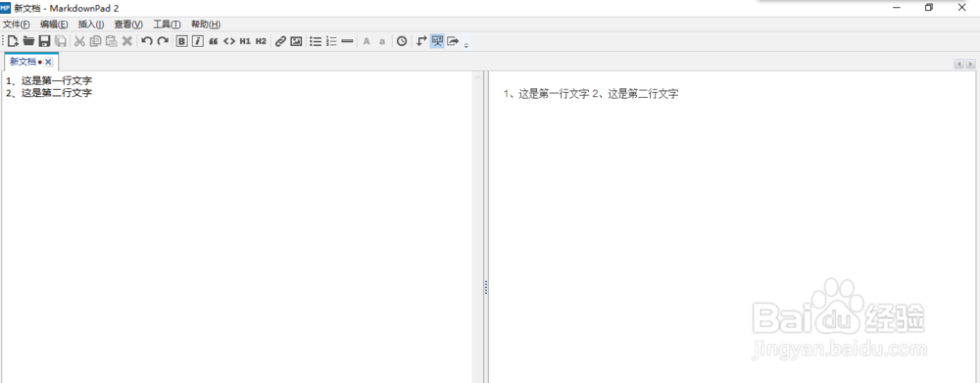Click the editor line '2、这是第二行文字'
This screenshot has width=980, height=383.
(x=49, y=92)
